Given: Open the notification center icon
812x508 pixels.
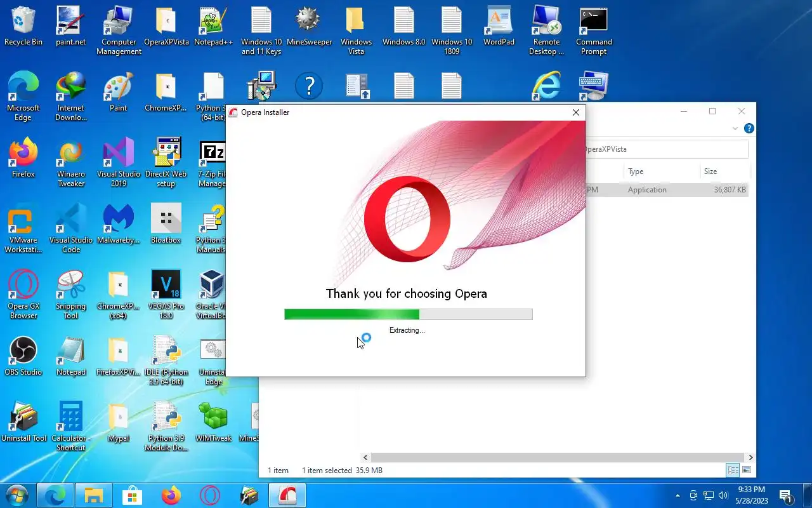Looking at the screenshot, I should [x=785, y=496].
